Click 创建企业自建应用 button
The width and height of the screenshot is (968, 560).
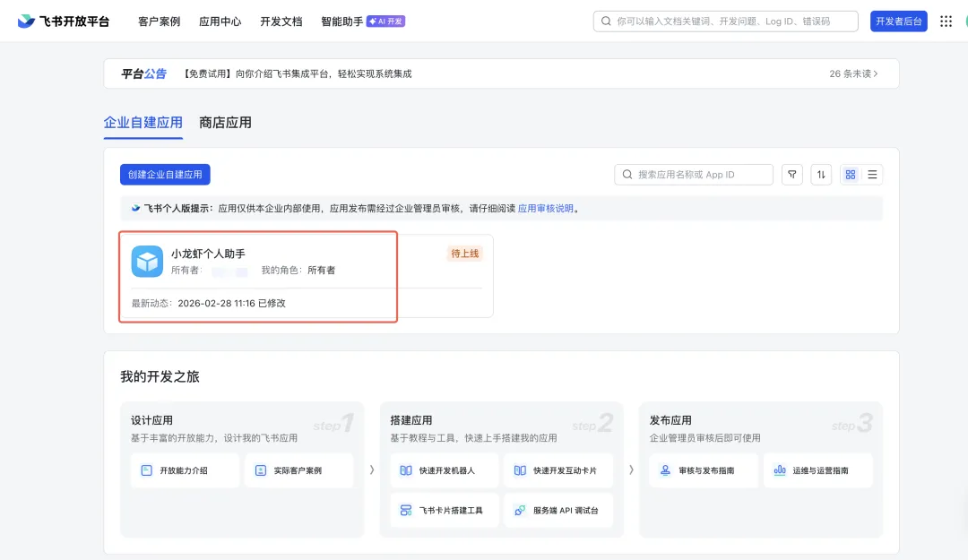point(165,174)
